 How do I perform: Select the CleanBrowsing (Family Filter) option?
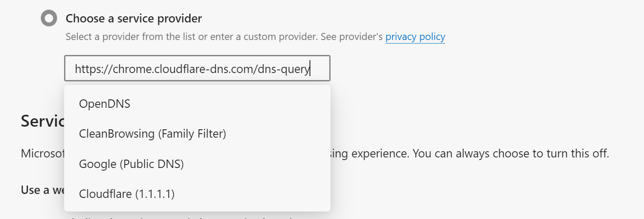[x=197, y=134]
